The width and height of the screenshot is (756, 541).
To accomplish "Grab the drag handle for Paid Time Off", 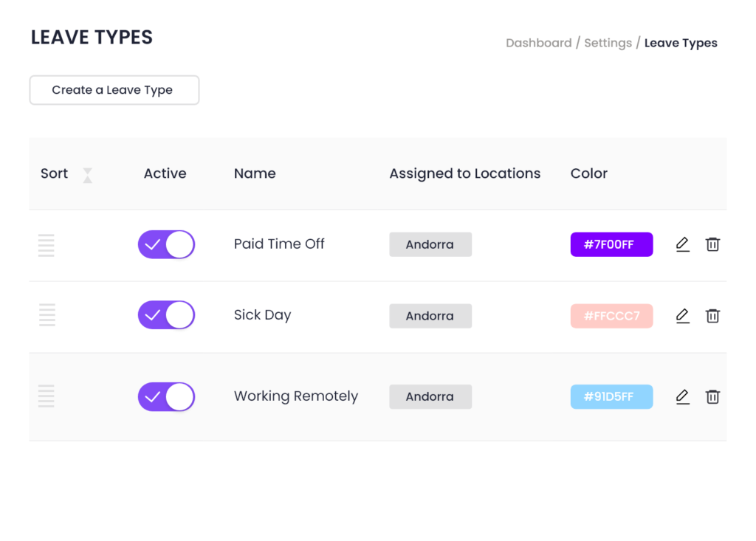I will [x=47, y=245].
